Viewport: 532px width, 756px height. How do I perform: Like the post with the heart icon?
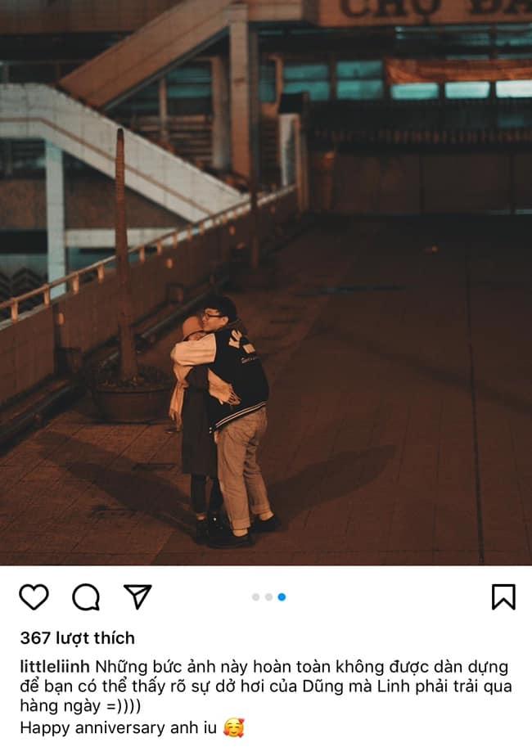pos(34,597)
